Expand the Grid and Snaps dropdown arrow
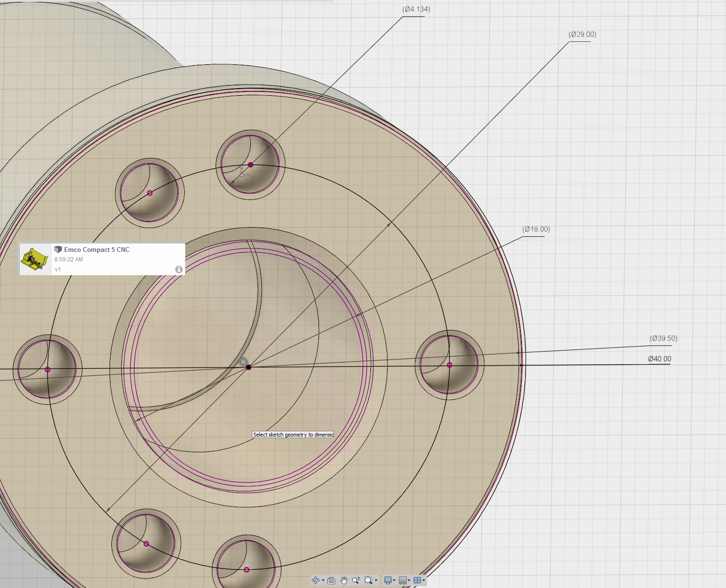The width and height of the screenshot is (726, 588). (409, 580)
